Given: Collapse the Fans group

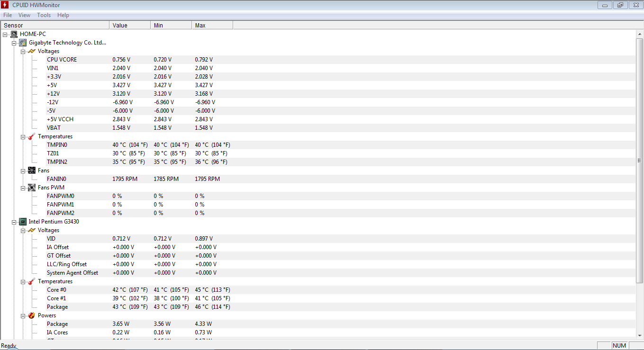Looking at the screenshot, I should tap(23, 171).
